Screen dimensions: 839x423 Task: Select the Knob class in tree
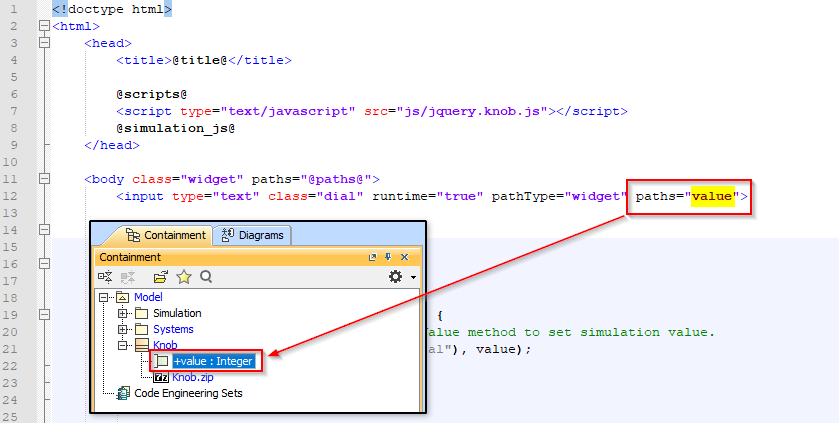coord(165,345)
